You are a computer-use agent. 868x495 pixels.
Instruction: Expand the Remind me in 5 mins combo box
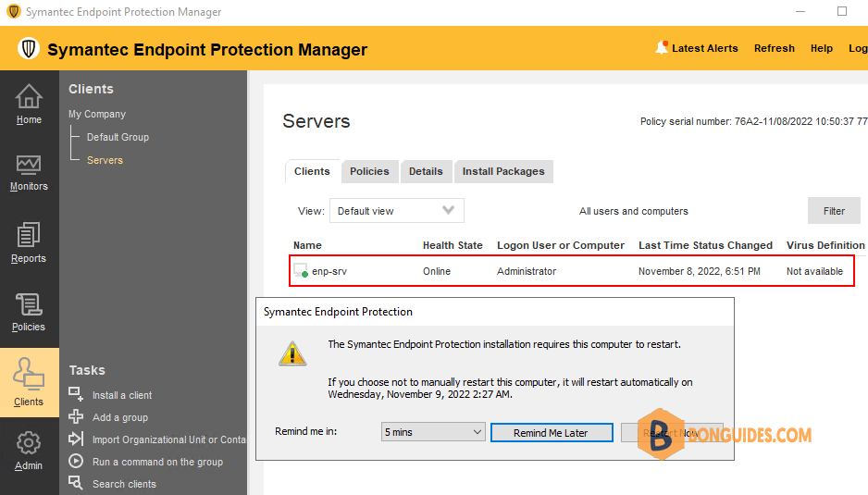coord(433,432)
